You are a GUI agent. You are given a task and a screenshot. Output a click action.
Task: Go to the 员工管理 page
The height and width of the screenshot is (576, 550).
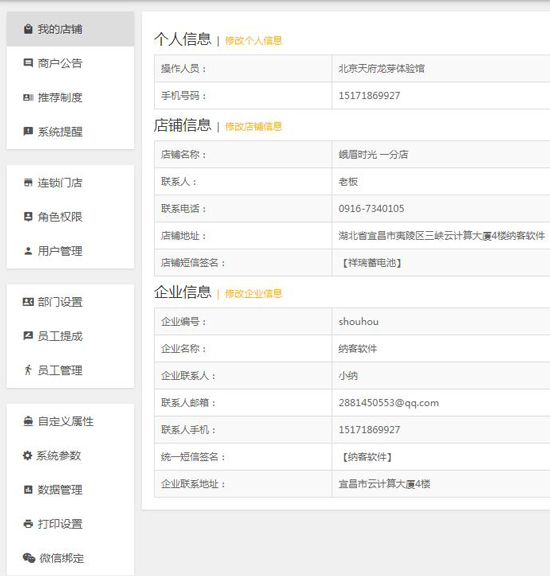(71, 370)
